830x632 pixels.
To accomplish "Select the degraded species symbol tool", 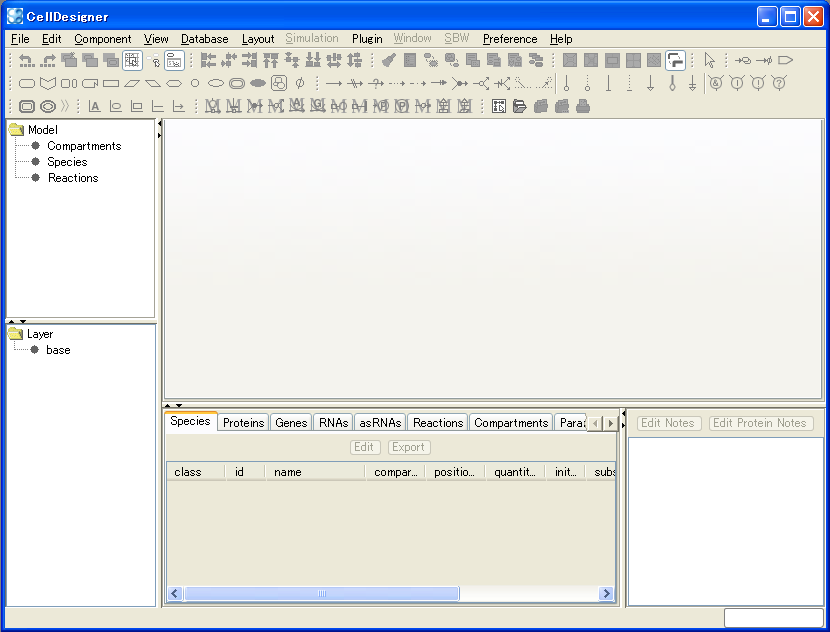I will (x=300, y=84).
